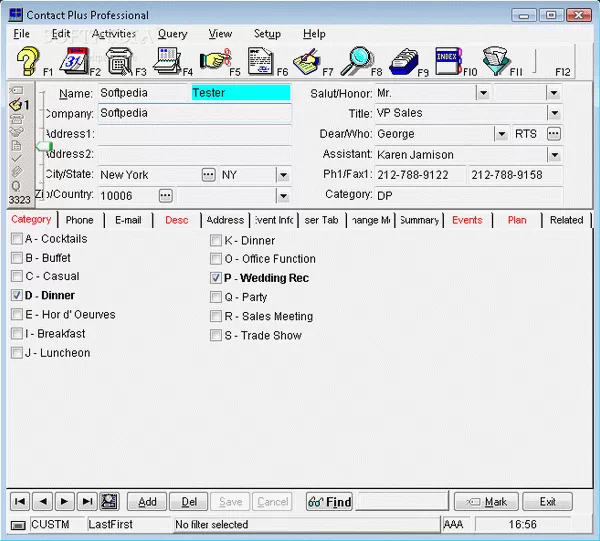The image size is (600, 541).
Task: Go to the previous record
Action: [43, 502]
